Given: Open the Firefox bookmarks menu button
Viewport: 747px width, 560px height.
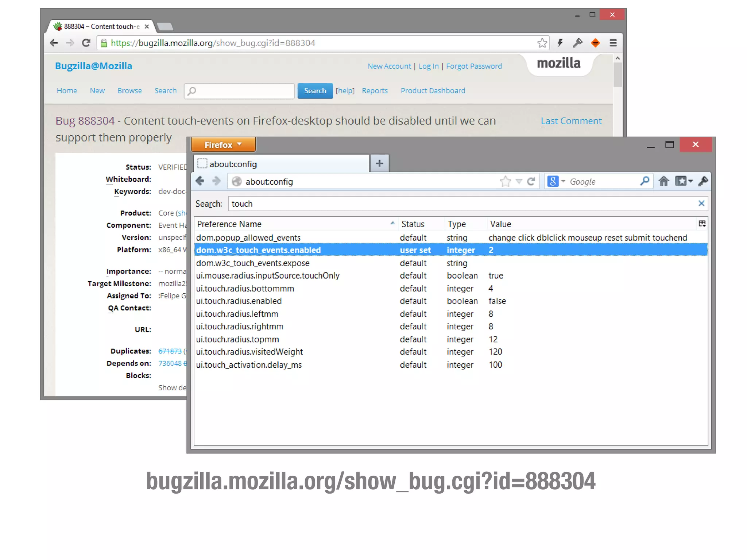Looking at the screenshot, I should [x=684, y=181].
